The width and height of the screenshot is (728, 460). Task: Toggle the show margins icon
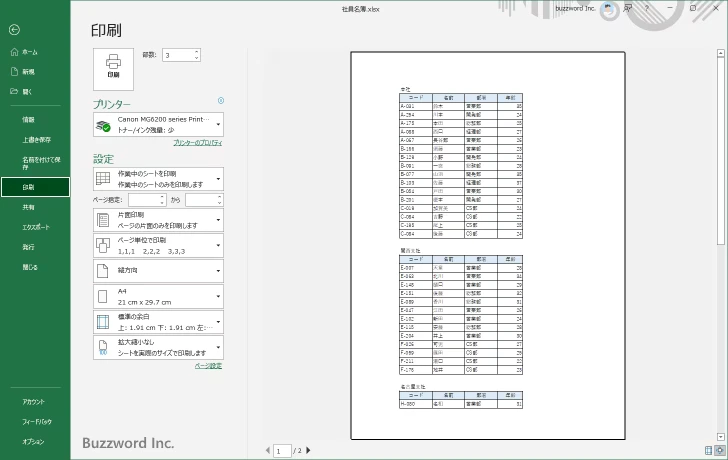pos(708,450)
